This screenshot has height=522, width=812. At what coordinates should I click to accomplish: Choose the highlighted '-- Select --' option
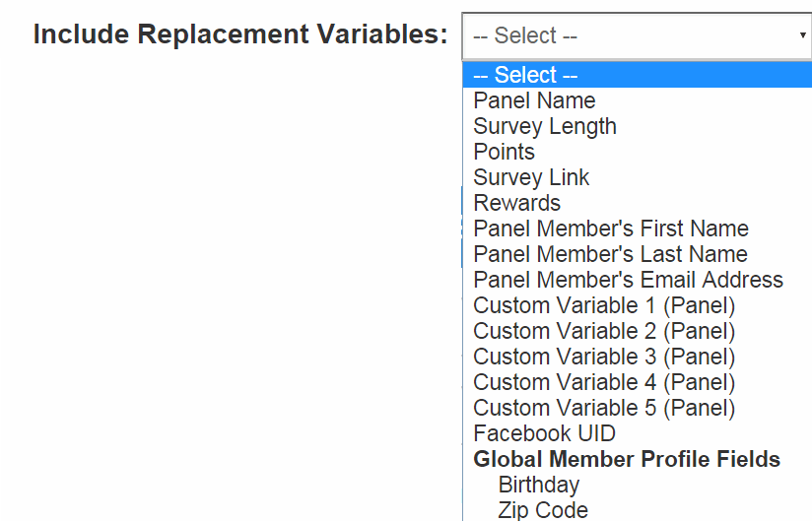pyautogui.click(x=525, y=75)
